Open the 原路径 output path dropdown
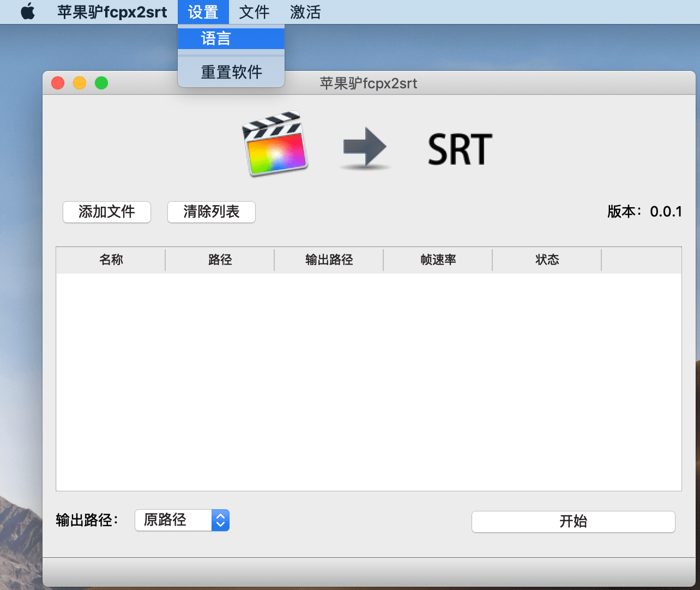700x590 pixels. [182, 520]
